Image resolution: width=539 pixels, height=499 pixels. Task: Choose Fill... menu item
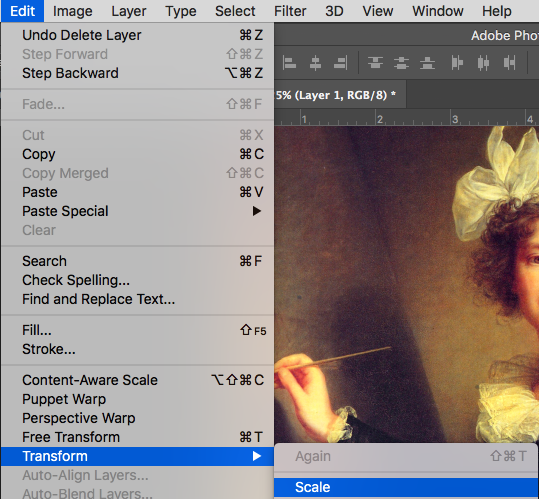tap(138, 330)
